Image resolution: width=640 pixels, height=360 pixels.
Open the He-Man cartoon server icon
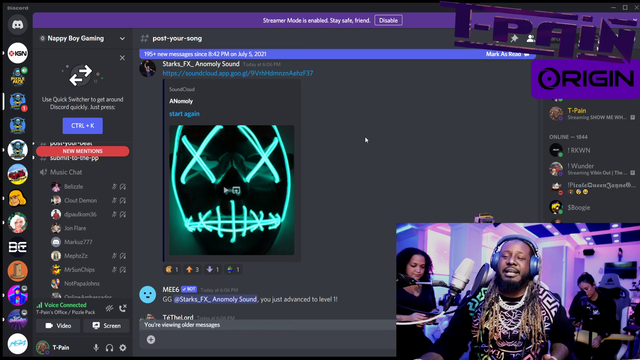tap(18, 198)
